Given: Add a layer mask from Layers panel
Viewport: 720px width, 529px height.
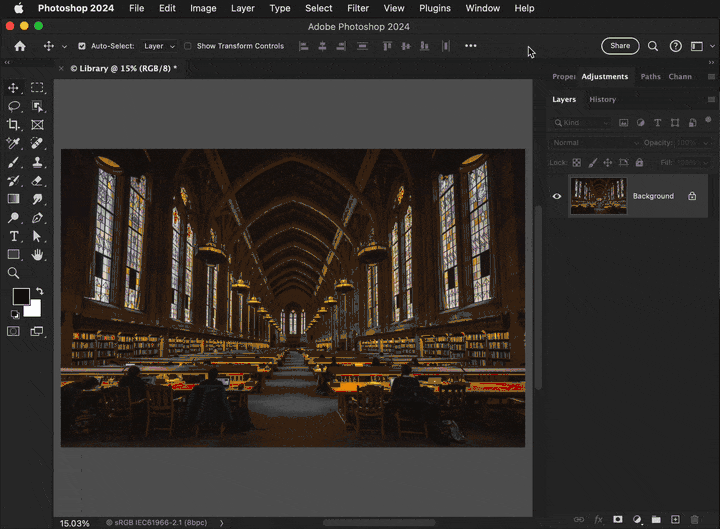Looking at the screenshot, I should pyautogui.click(x=617, y=520).
